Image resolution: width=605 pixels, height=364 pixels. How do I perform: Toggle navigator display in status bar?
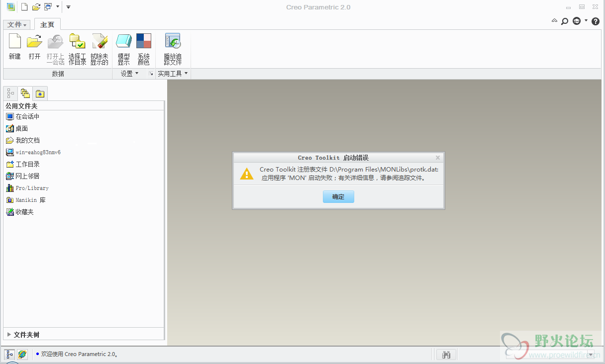(9, 355)
